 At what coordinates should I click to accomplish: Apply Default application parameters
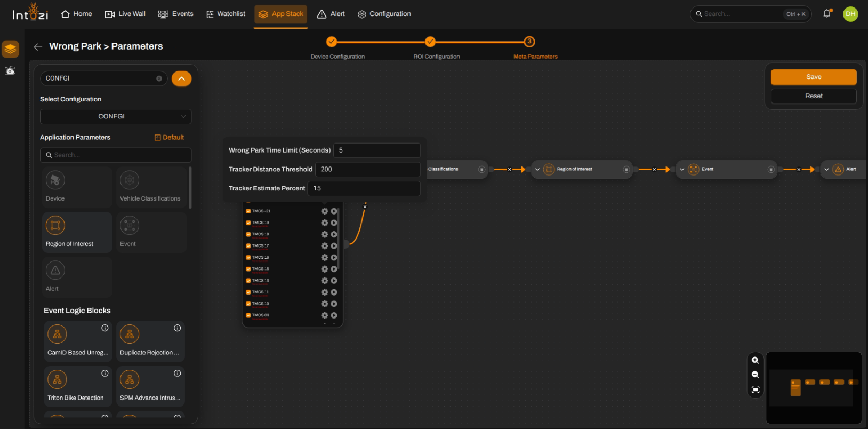(x=169, y=138)
